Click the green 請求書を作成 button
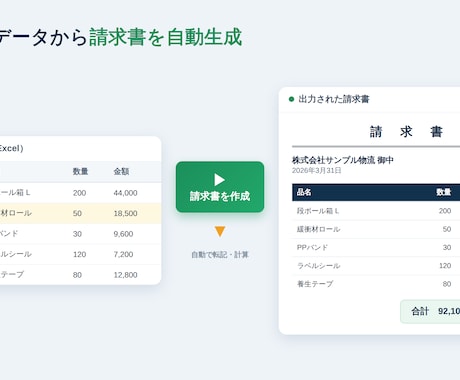Image resolution: width=460 pixels, height=380 pixels. 220,187
